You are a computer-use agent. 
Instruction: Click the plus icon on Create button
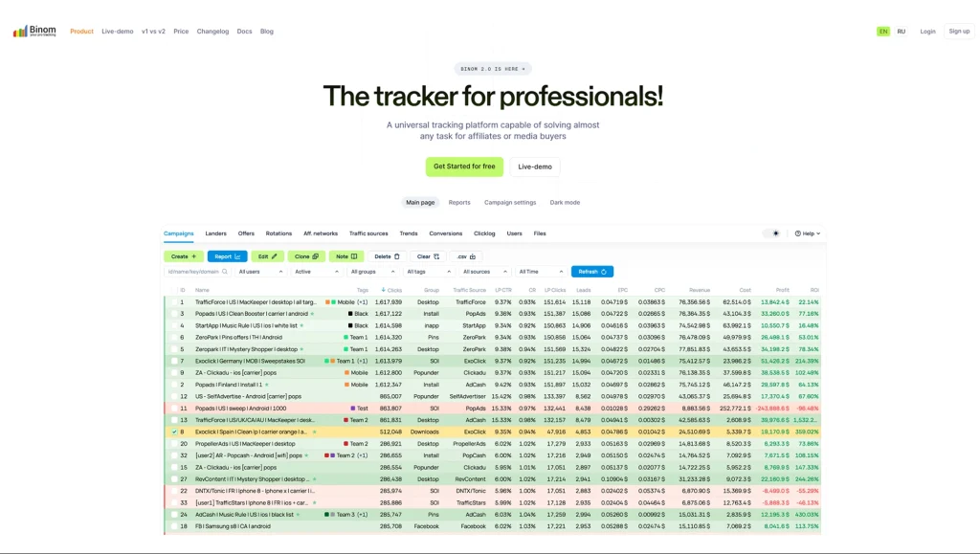click(x=193, y=256)
